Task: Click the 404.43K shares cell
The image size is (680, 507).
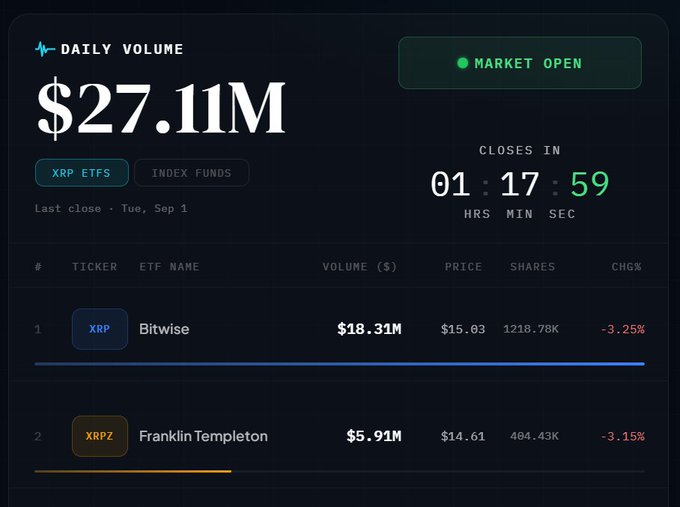Action: point(534,436)
